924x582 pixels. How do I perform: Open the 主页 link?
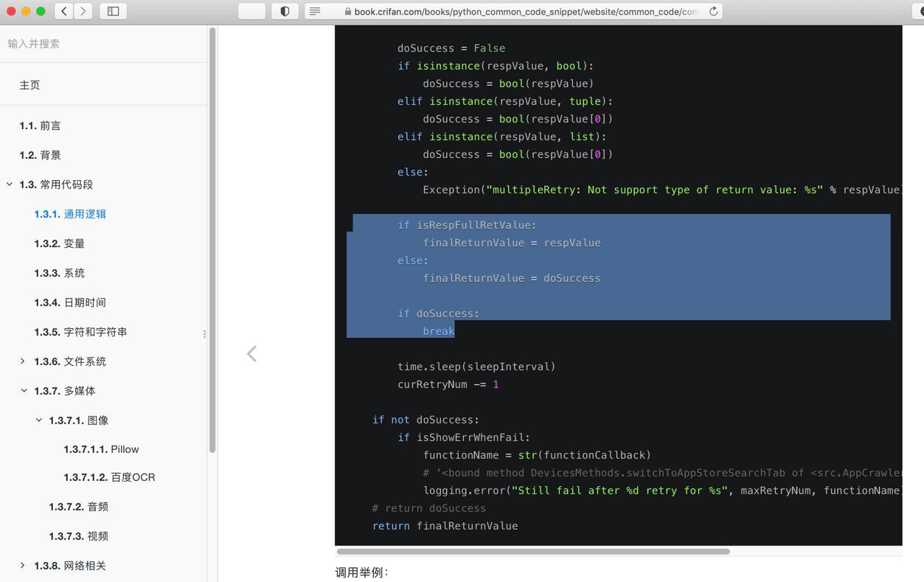coord(30,85)
